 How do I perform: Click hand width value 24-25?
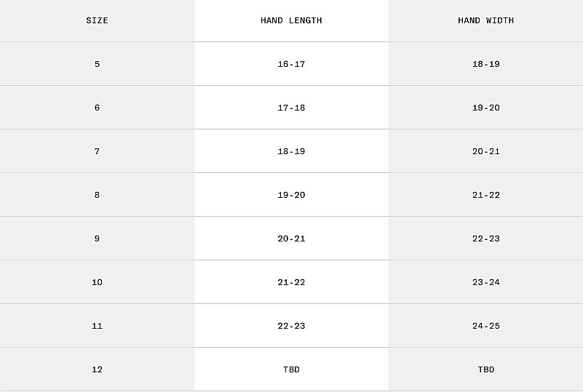coord(485,326)
